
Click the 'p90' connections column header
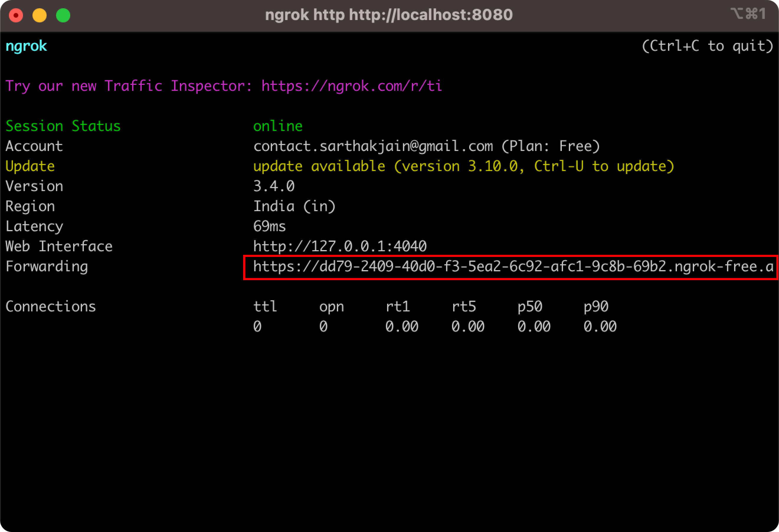pyautogui.click(x=596, y=306)
